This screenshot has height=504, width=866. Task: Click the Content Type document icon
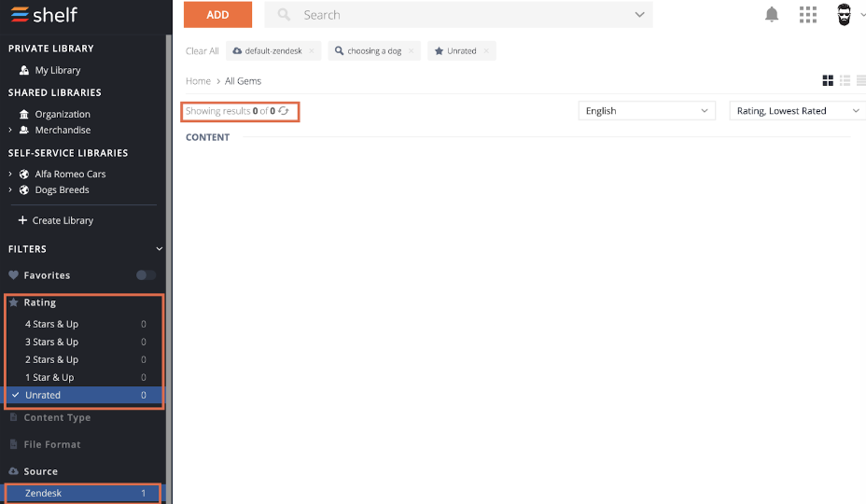click(13, 417)
